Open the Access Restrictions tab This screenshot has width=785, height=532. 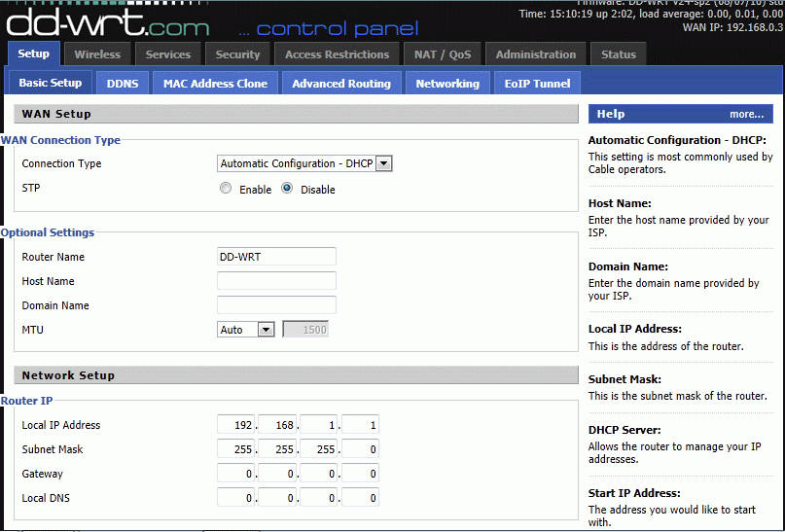[x=337, y=54]
